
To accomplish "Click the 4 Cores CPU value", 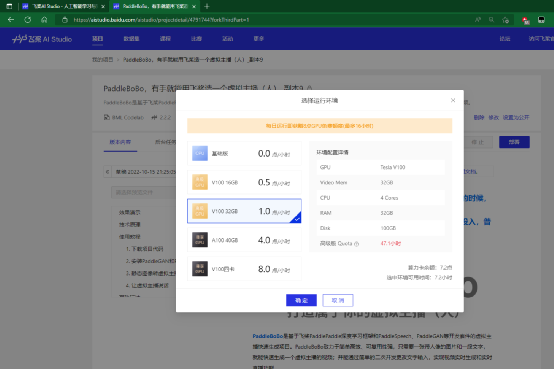I will [389, 198].
